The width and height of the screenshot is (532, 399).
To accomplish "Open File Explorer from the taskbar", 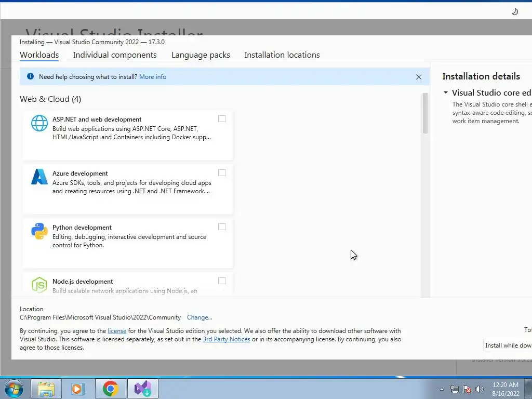I will pos(46,389).
